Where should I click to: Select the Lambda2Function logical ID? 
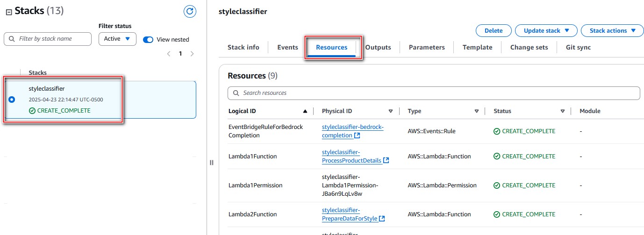click(x=253, y=214)
